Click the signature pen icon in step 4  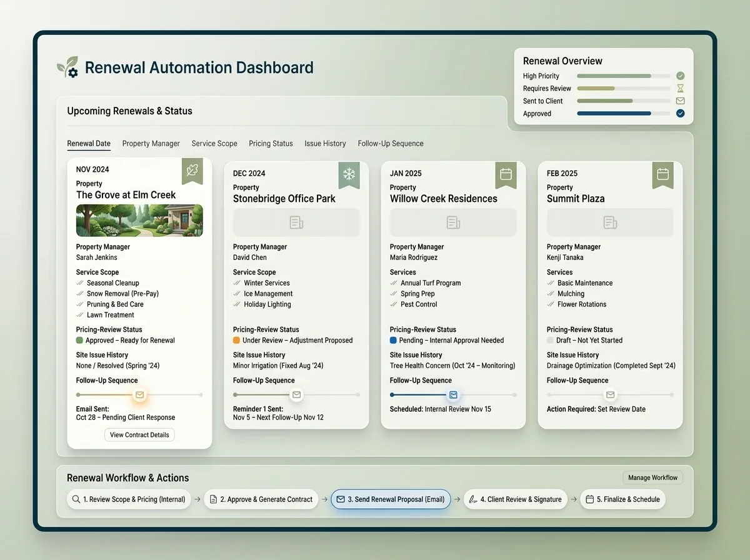pyautogui.click(x=473, y=499)
